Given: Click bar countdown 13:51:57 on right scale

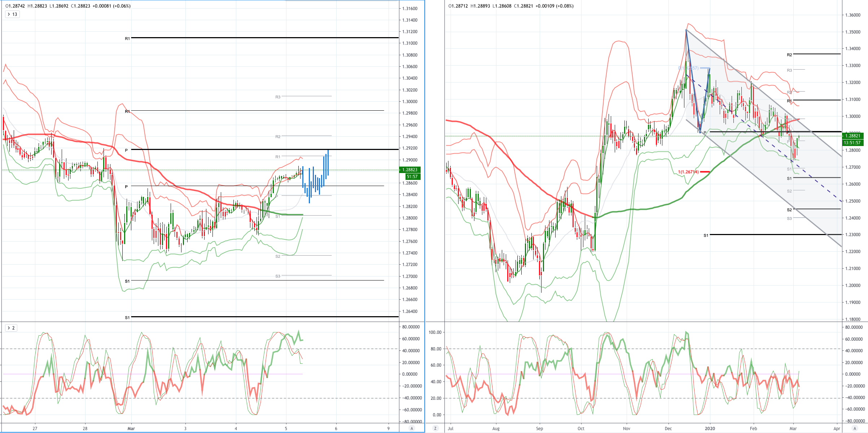Looking at the screenshot, I should pyautogui.click(x=852, y=143).
